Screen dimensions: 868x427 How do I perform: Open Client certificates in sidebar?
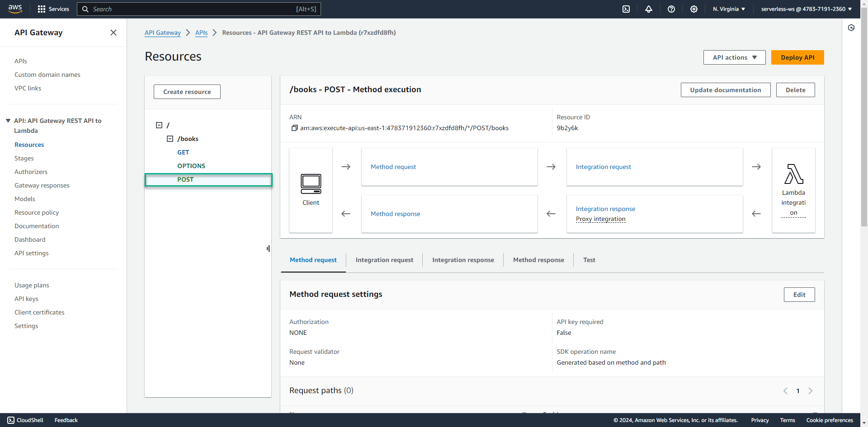pos(39,312)
